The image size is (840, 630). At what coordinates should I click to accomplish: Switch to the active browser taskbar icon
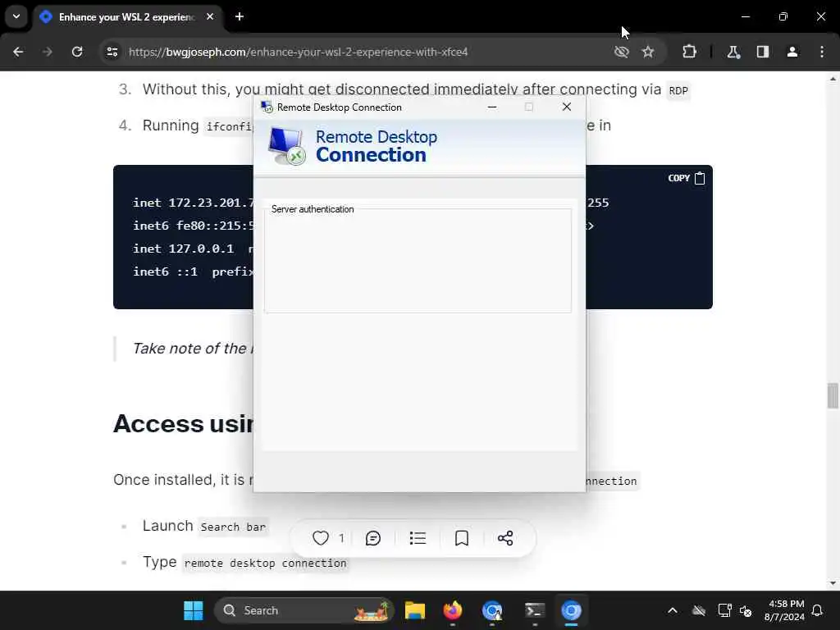point(571,610)
